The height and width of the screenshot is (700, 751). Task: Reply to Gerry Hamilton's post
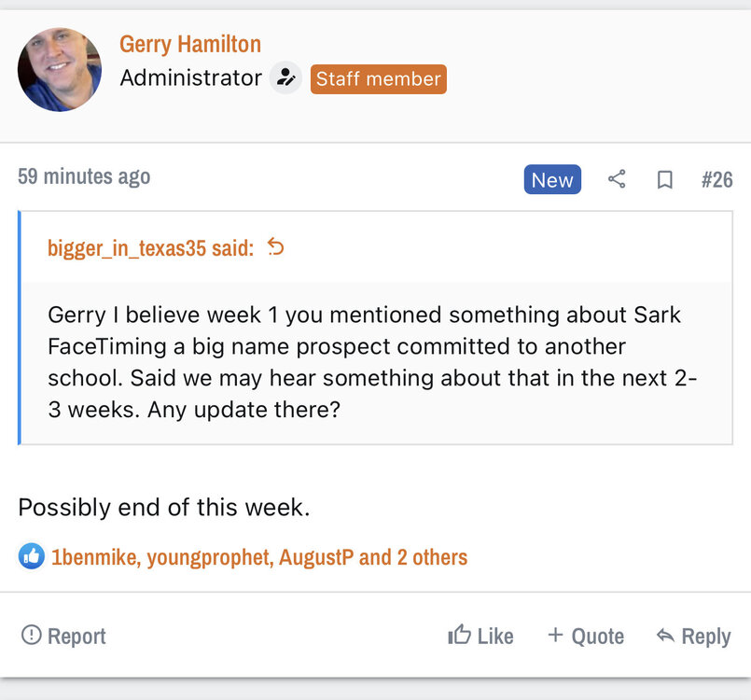coord(693,636)
